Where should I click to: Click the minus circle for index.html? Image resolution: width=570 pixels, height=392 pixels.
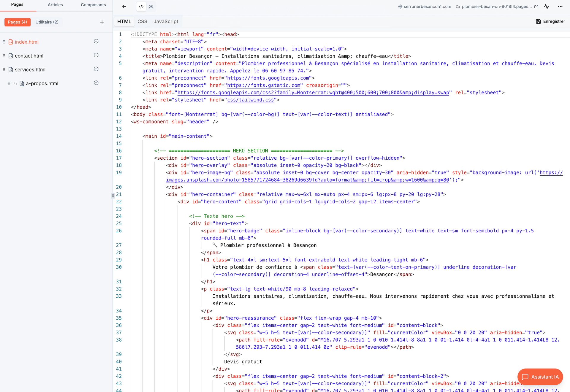(96, 41)
